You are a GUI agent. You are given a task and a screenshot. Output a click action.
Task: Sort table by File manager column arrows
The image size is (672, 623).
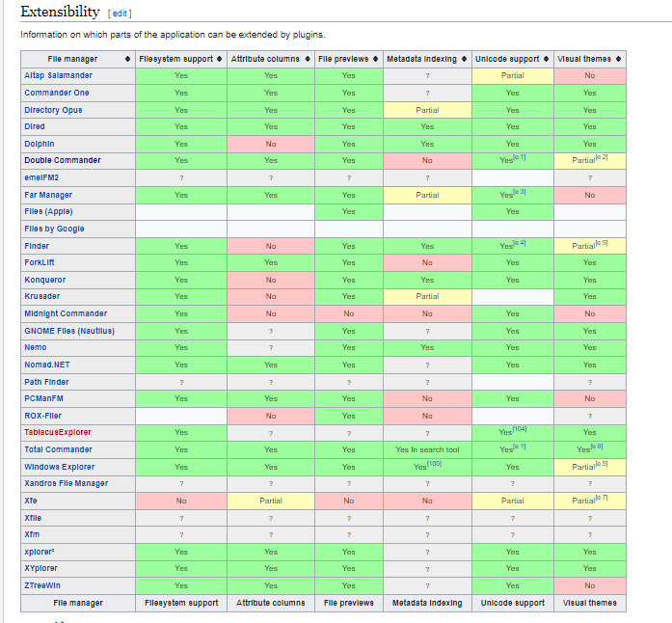pyautogui.click(x=127, y=59)
